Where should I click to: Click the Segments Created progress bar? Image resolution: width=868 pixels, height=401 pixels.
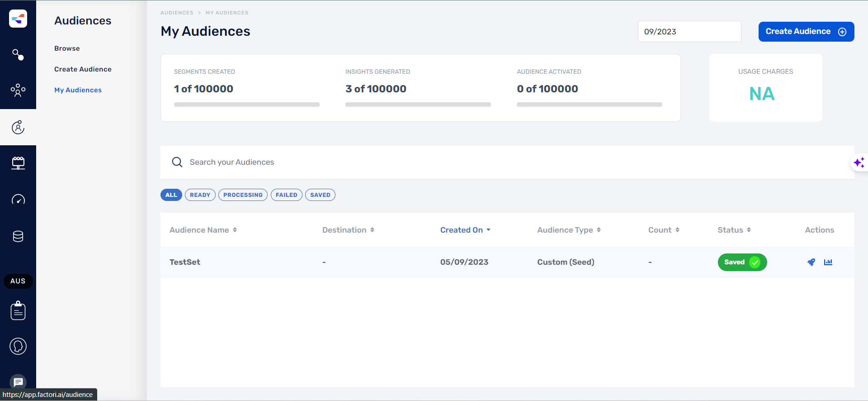(x=247, y=105)
